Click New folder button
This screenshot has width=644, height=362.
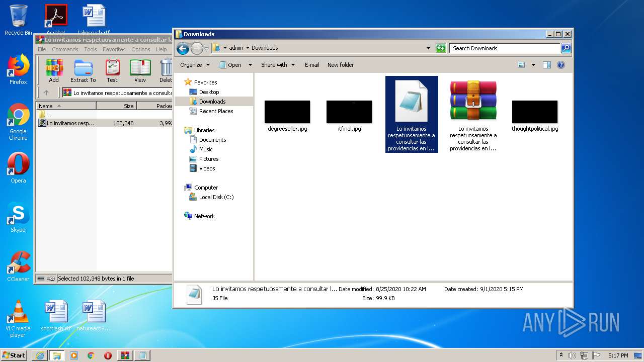pos(341,65)
